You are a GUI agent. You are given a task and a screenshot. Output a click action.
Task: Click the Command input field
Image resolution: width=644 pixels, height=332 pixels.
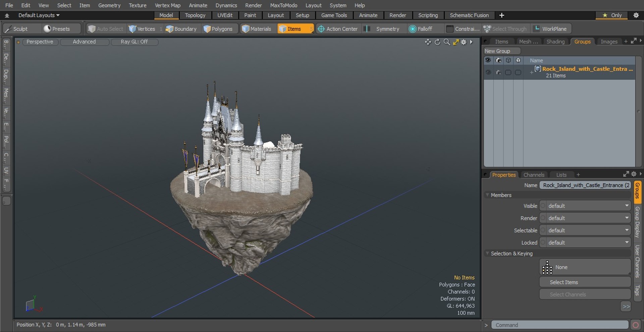tap(560, 325)
